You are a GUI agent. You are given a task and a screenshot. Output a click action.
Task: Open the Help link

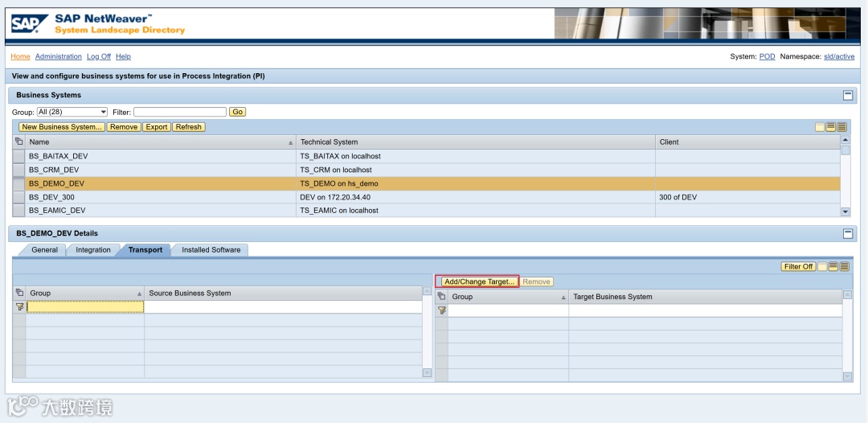tap(123, 56)
